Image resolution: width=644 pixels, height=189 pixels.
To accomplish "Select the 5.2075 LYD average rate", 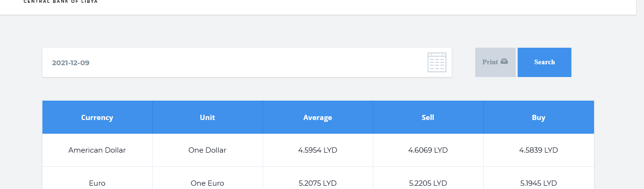I will [318, 183].
